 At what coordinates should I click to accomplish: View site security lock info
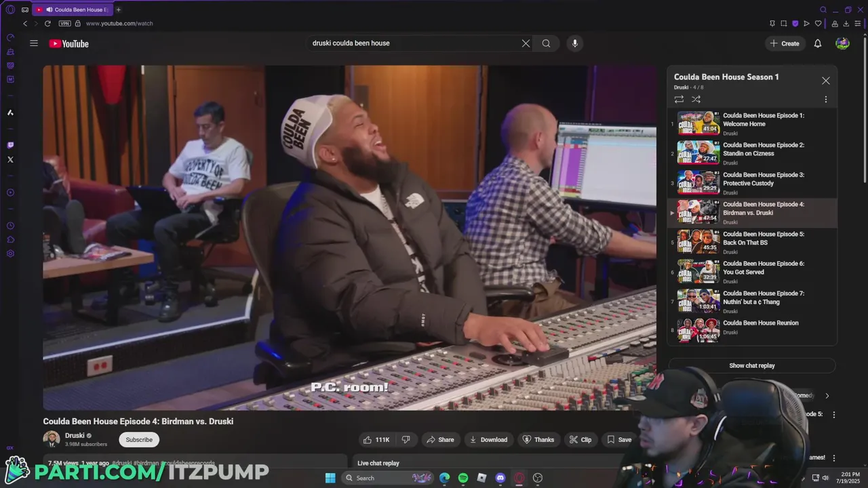[78, 23]
